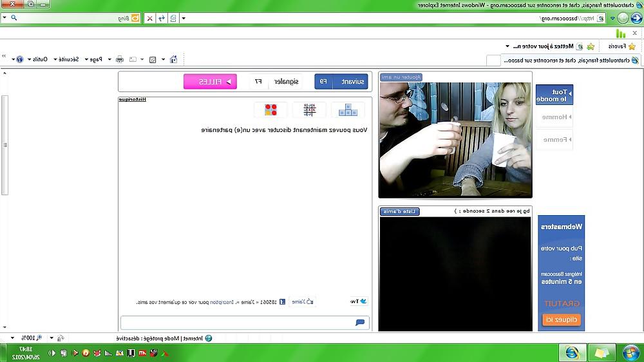Close the toolbar with the small x
The width and height of the screenshot is (644, 362).
635,33
